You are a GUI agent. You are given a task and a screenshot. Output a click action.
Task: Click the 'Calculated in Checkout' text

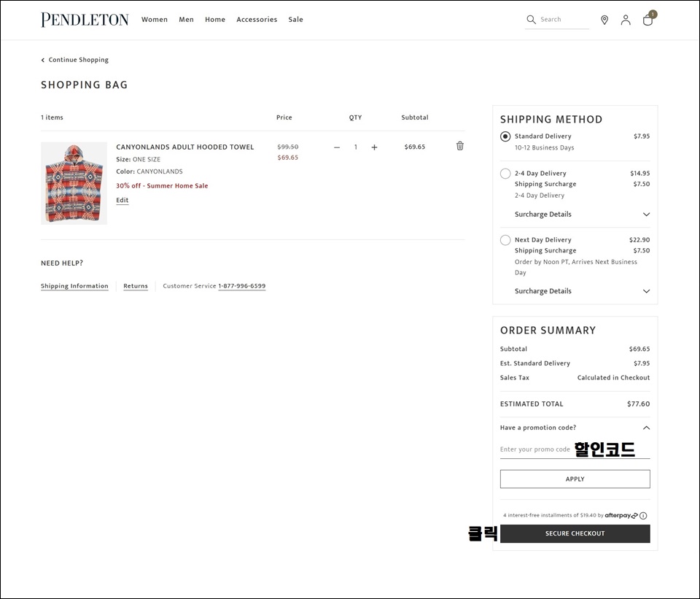click(613, 377)
